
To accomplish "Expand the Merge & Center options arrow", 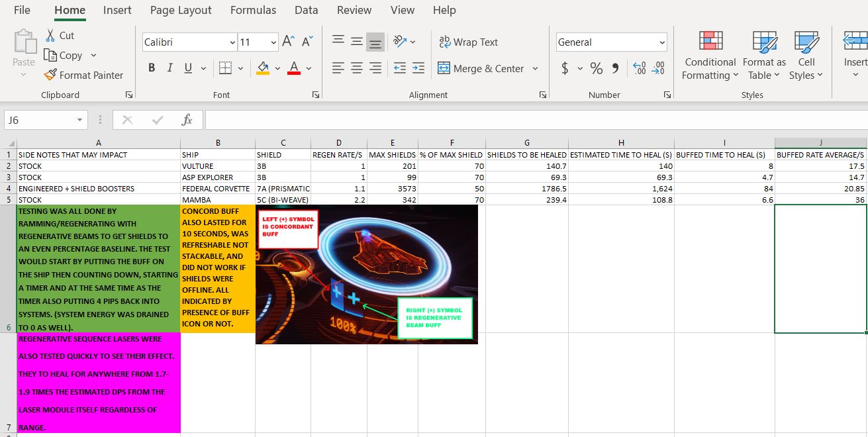I will [535, 68].
